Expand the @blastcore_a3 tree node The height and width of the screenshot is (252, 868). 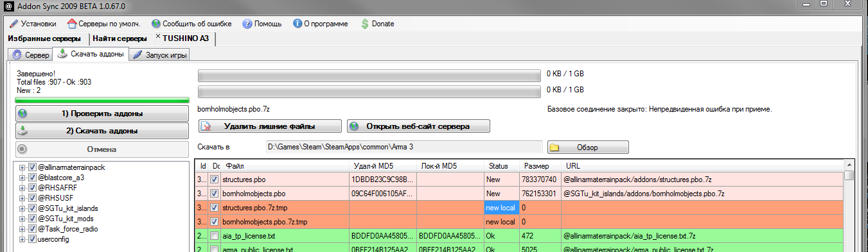tap(22, 178)
